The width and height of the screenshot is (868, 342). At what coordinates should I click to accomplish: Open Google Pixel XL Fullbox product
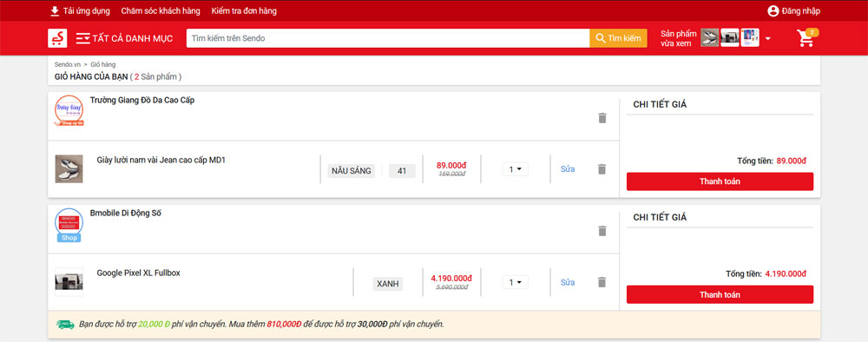138,273
